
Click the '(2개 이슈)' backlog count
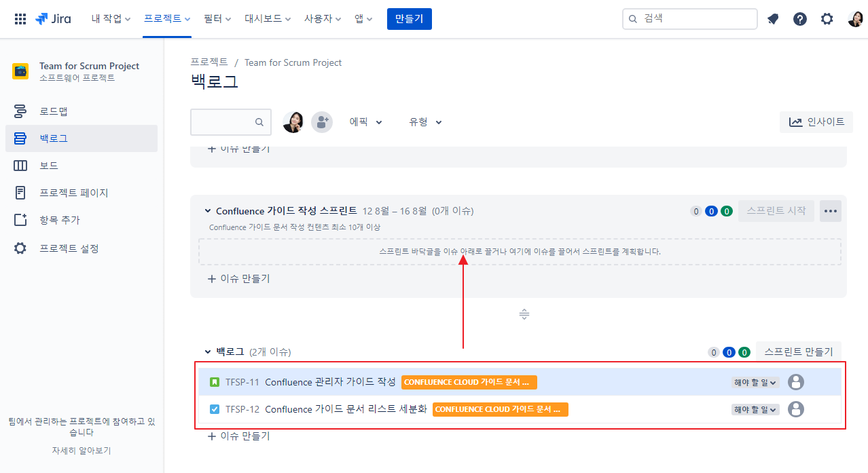point(270,352)
